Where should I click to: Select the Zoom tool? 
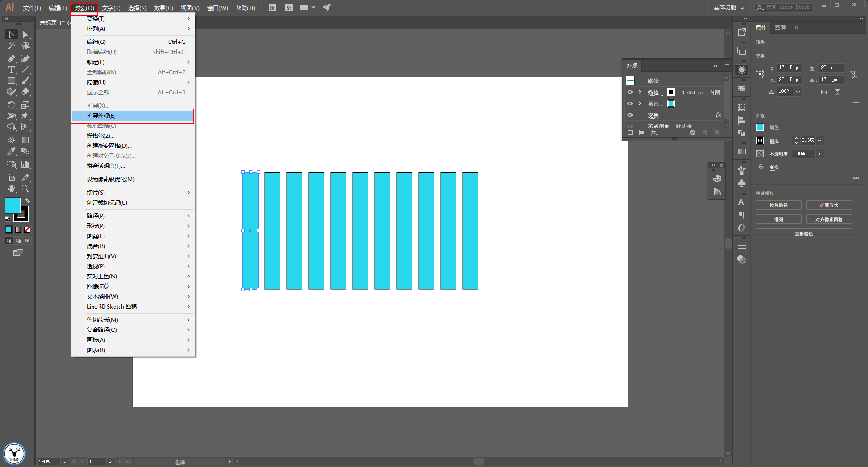(x=26, y=189)
